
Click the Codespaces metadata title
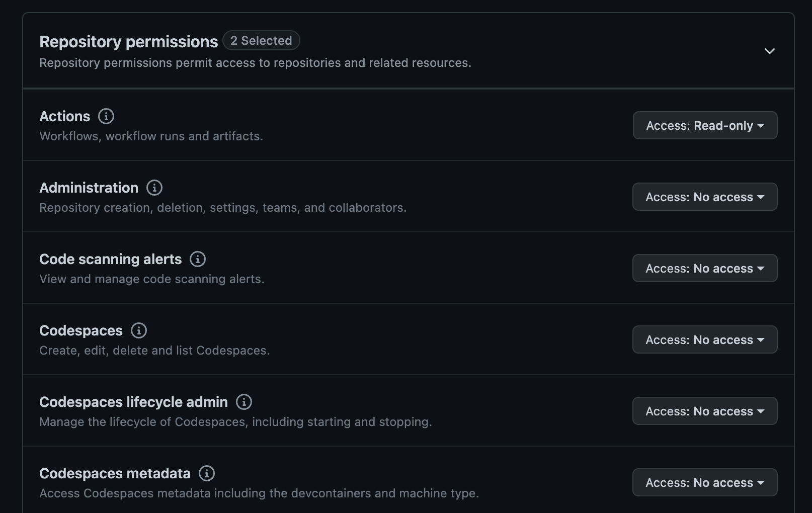[x=115, y=473]
